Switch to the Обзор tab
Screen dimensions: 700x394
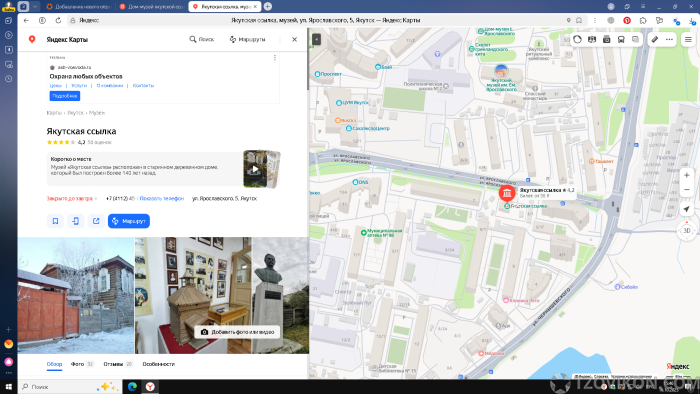point(54,364)
